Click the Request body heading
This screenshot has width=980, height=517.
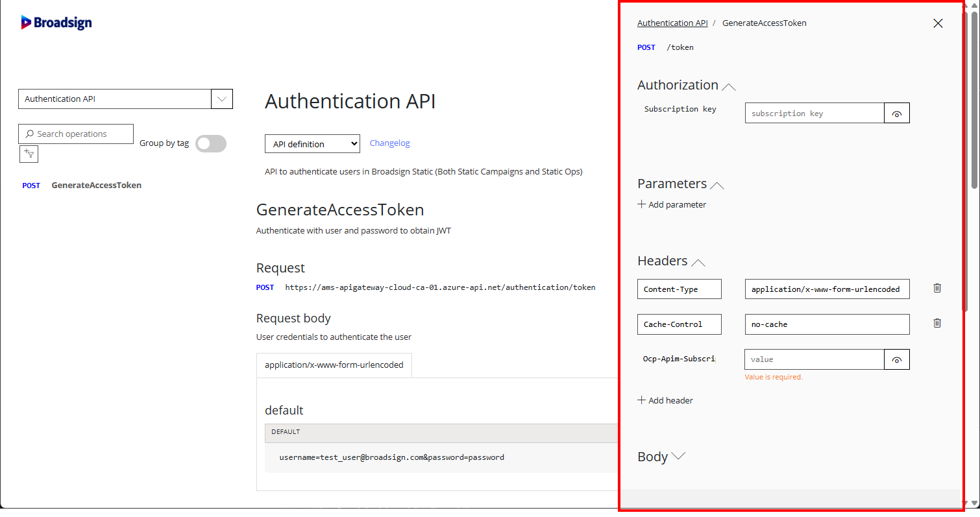(x=293, y=319)
